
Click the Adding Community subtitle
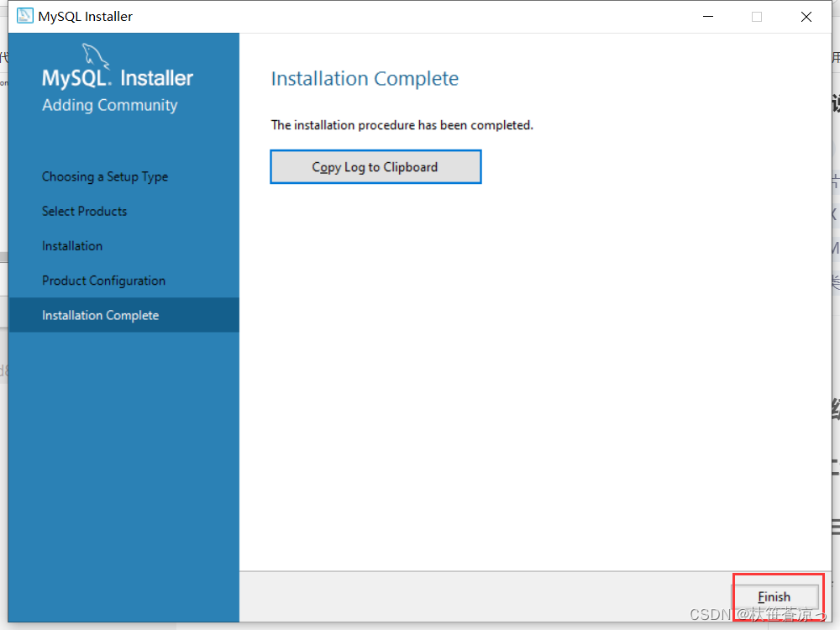pos(110,105)
